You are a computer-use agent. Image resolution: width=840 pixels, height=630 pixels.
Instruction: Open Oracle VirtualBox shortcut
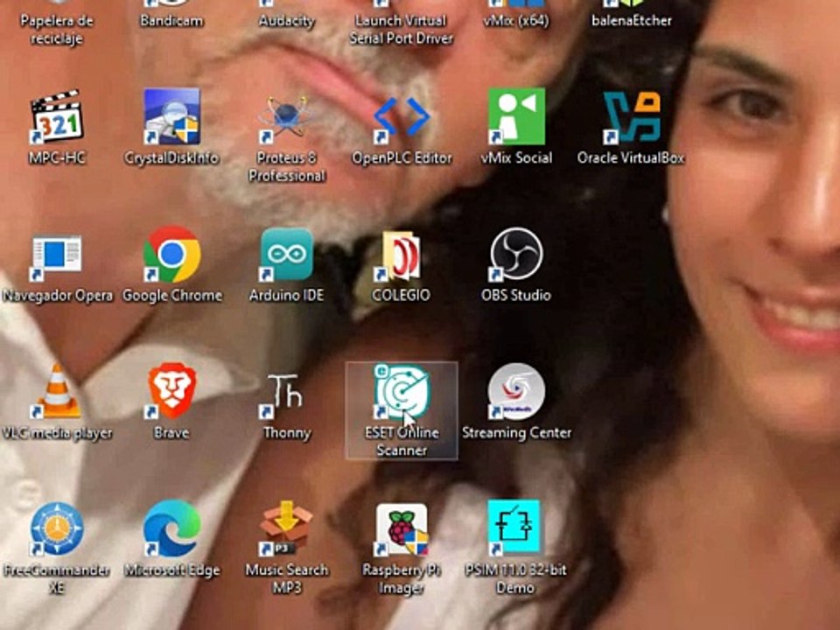coord(631,116)
